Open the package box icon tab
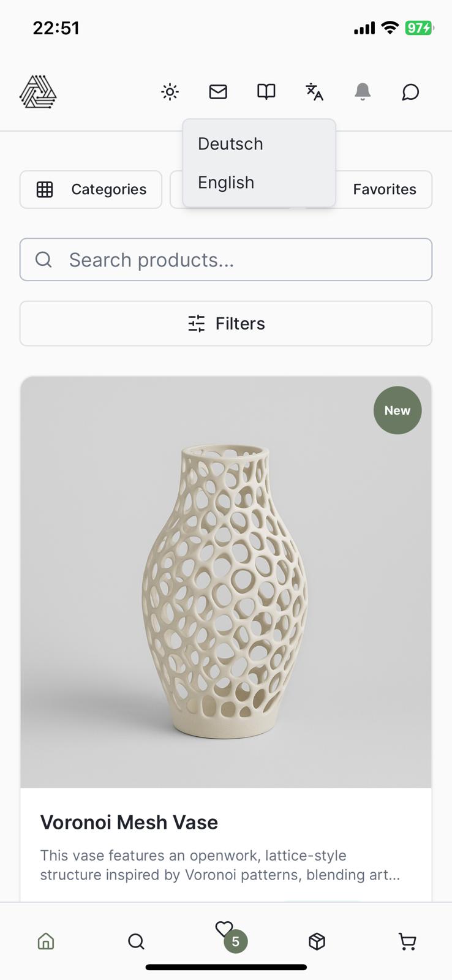 click(x=317, y=941)
